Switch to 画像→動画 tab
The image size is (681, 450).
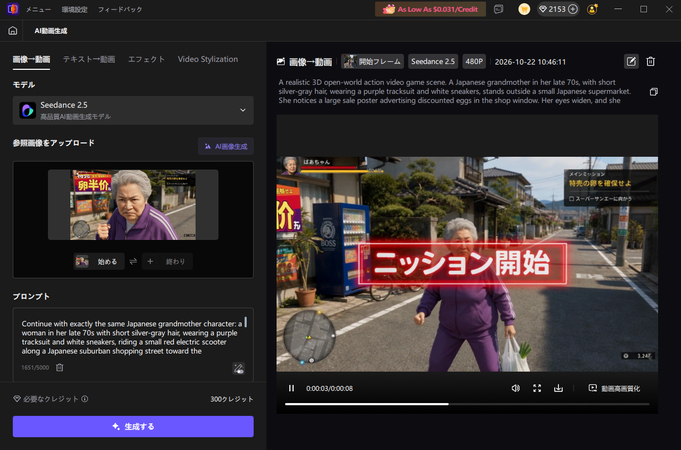coord(31,60)
